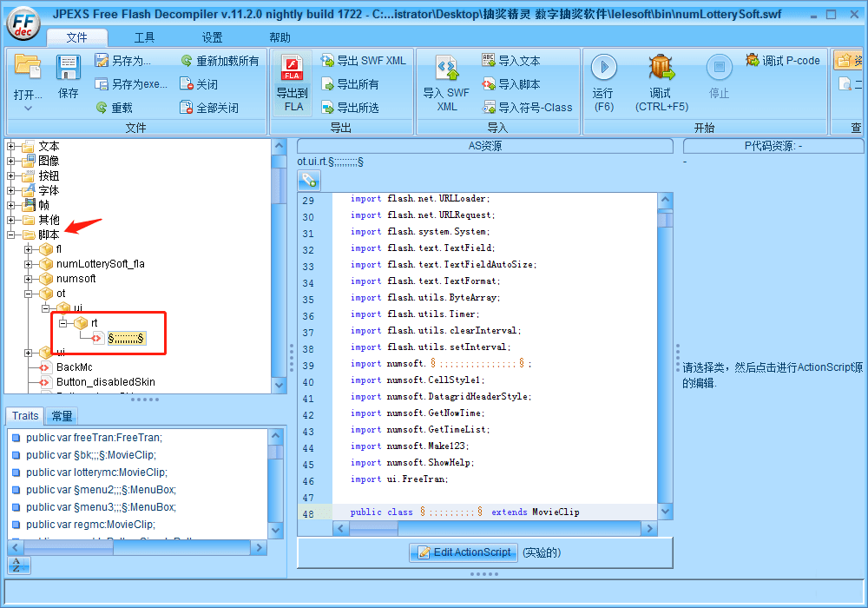Expand the 字体 tree folder
The width and height of the screenshot is (868, 608).
[10, 190]
